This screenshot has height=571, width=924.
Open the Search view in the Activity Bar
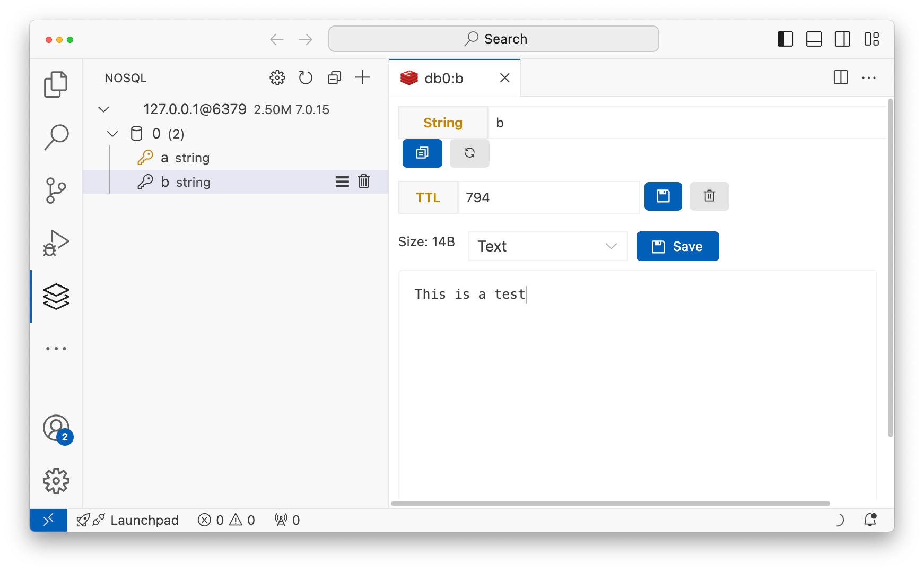(56, 137)
